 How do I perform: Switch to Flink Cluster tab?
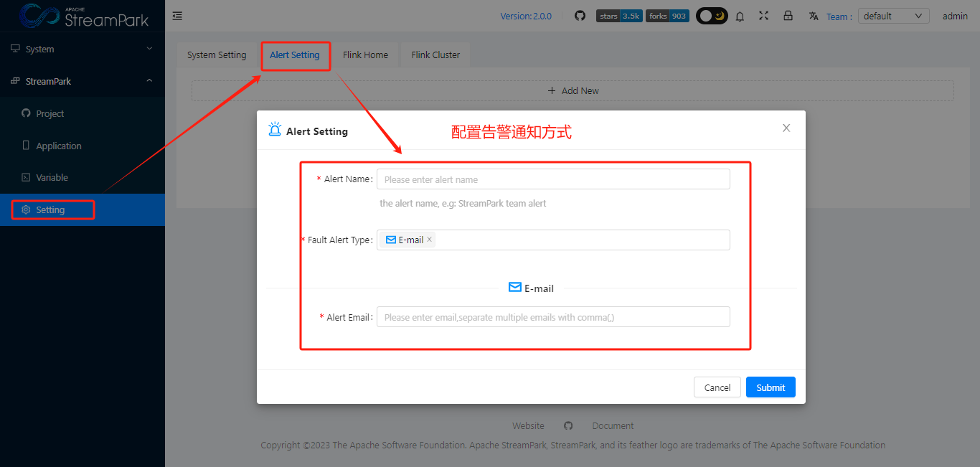[435, 55]
